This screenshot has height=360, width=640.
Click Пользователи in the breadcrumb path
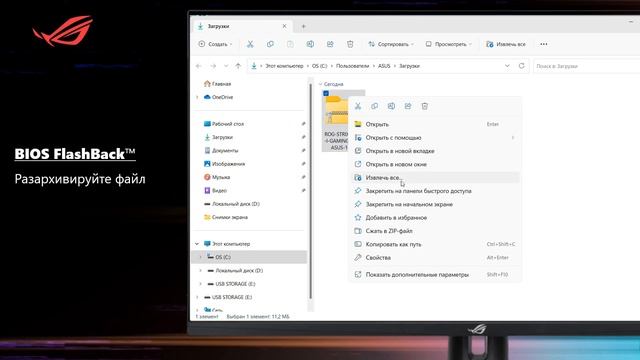click(352, 66)
